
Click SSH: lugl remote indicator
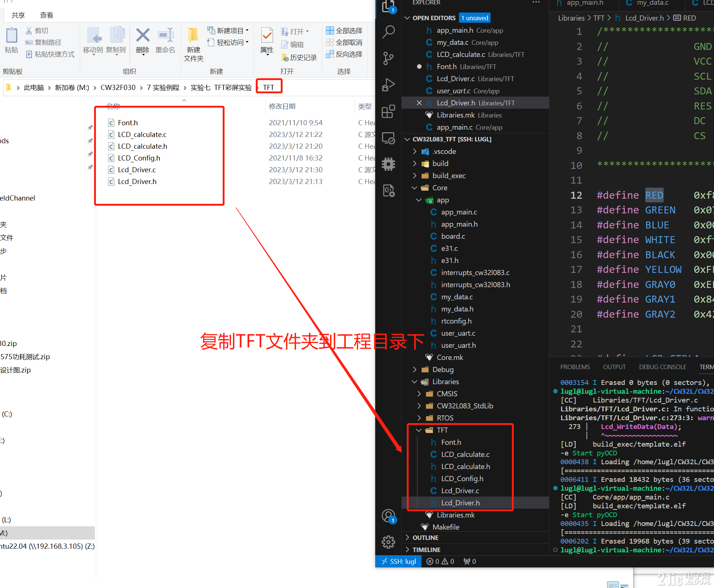pyautogui.click(x=399, y=561)
